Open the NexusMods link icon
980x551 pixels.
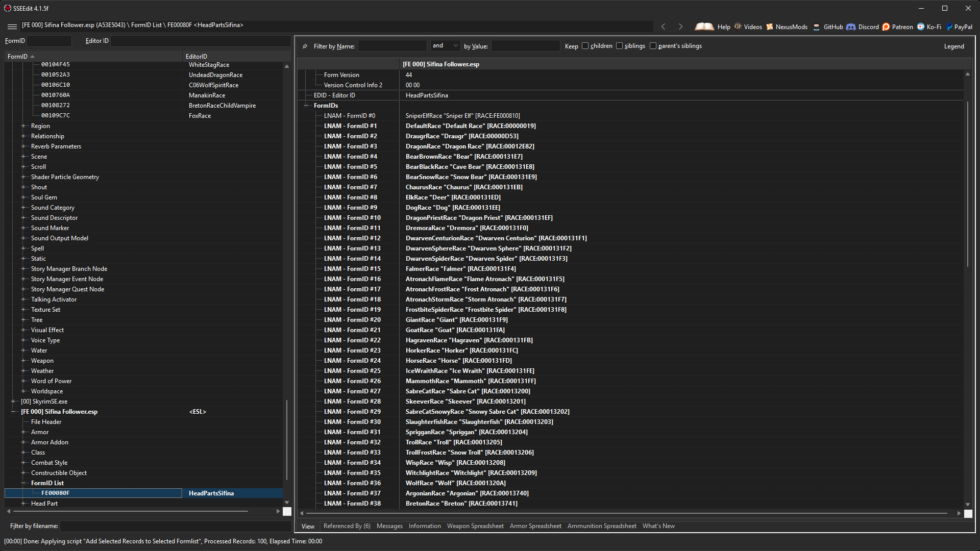[770, 27]
